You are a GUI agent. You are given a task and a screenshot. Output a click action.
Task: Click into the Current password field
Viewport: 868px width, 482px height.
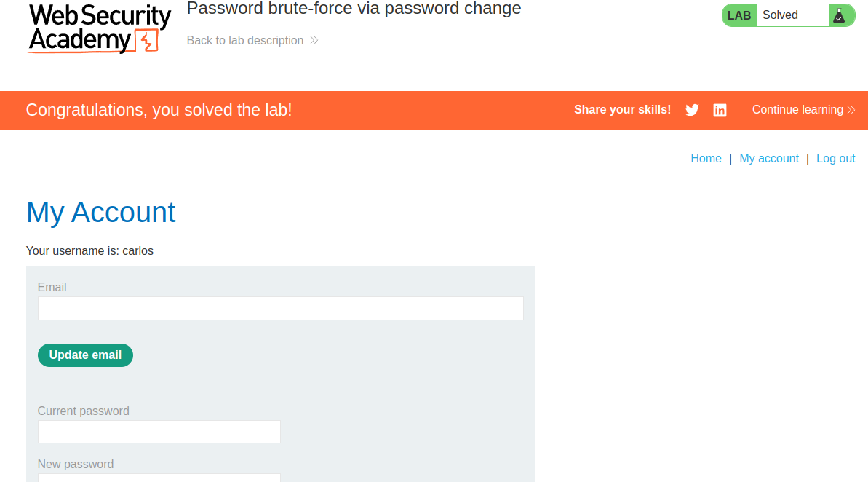pos(159,432)
